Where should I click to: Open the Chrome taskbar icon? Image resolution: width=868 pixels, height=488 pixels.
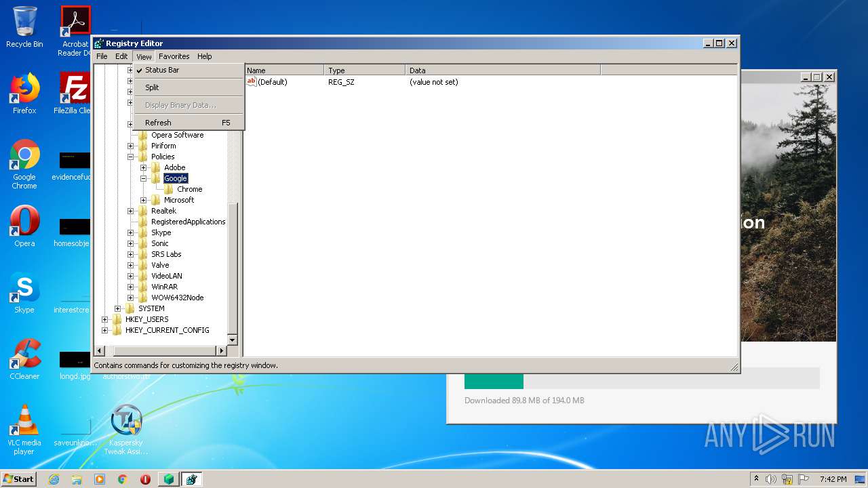coord(123,479)
